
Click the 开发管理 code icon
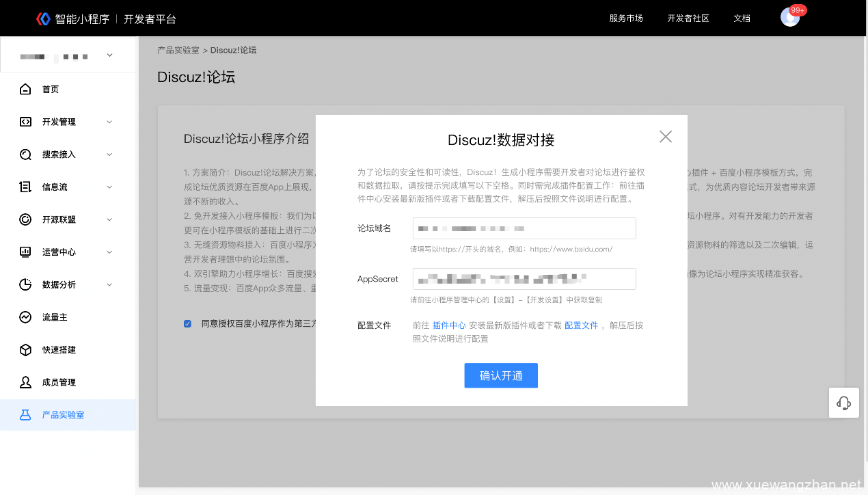25,122
